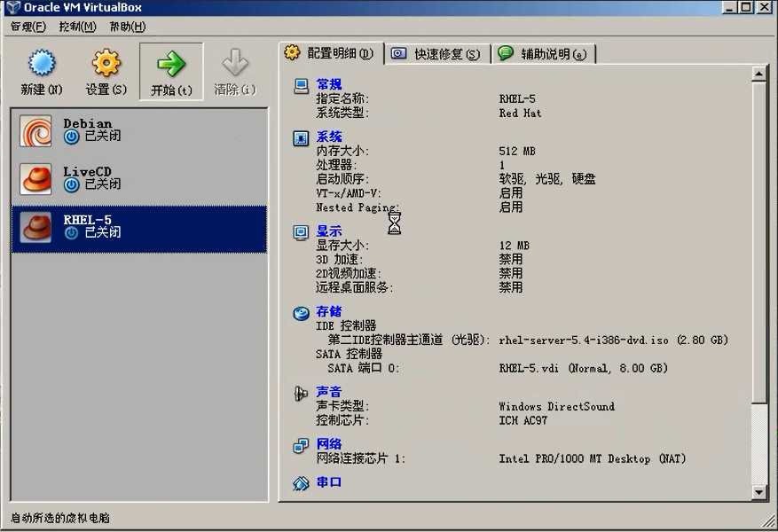This screenshot has height=532, width=778.
Task: Click the 512 MB memory value
Action: (x=517, y=152)
